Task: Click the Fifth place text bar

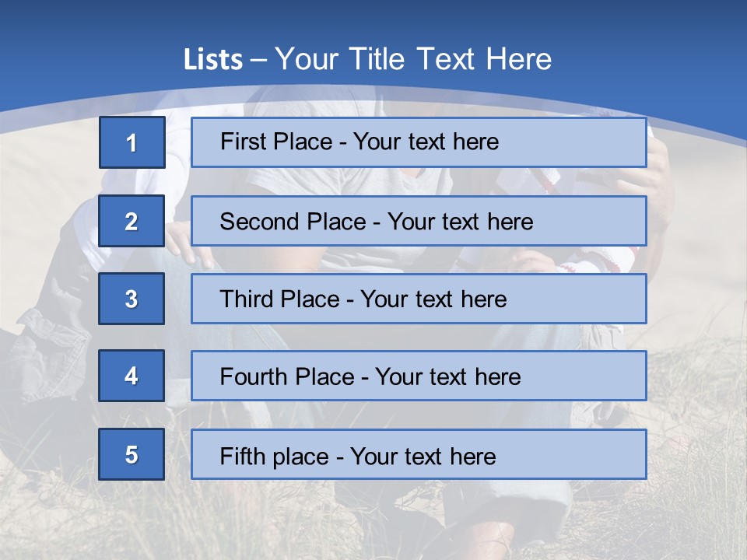Action: [x=419, y=454]
